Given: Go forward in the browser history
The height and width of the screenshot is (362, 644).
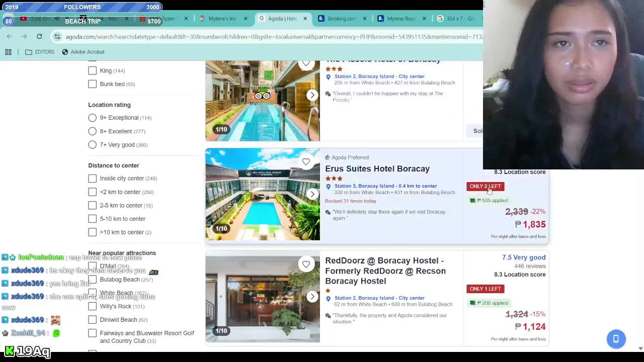Looking at the screenshot, I should (x=24, y=37).
